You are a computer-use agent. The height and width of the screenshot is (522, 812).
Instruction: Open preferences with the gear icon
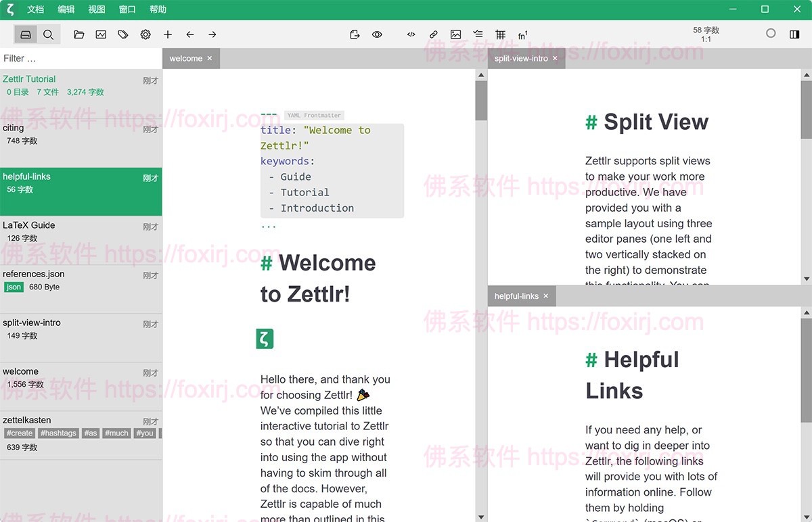coord(145,34)
